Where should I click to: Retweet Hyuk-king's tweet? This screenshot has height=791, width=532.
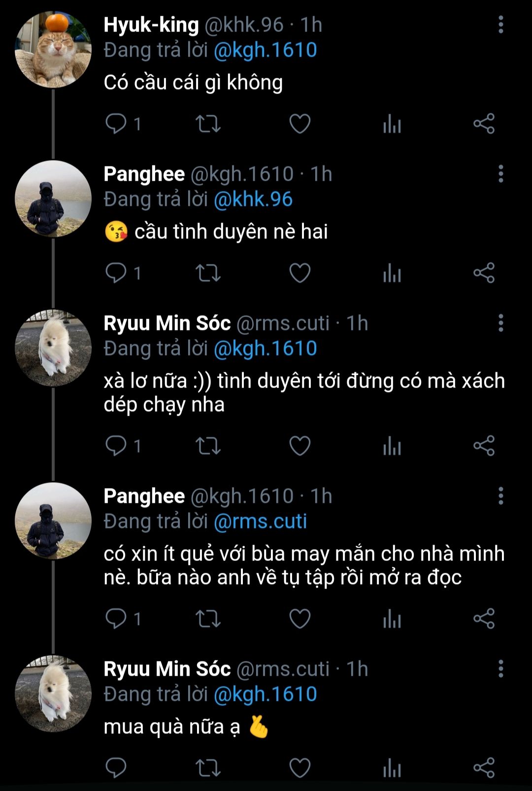(x=208, y=124)
